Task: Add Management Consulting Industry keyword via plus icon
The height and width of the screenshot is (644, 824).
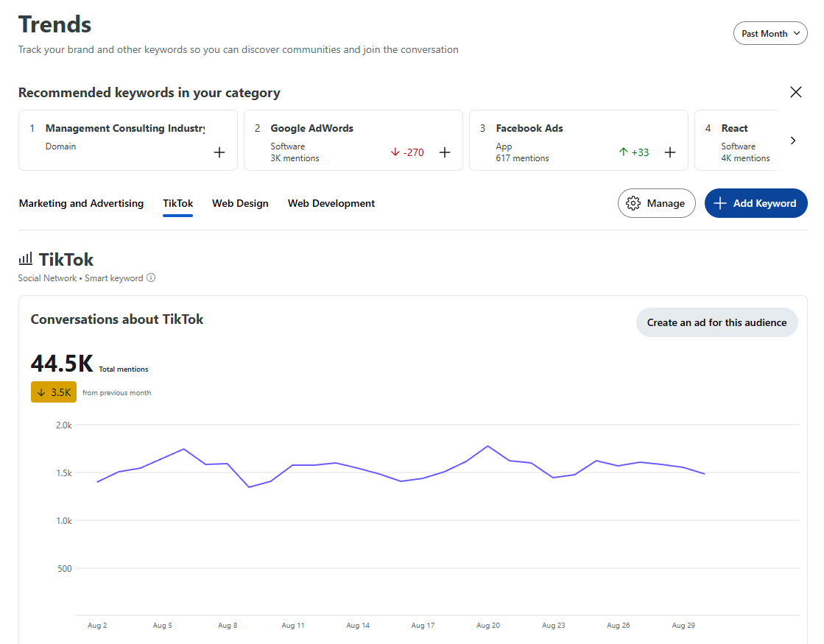Action: point(219,152)
